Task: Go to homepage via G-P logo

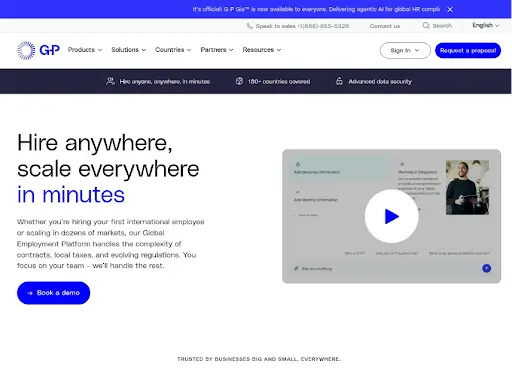Action: (38, 50)
